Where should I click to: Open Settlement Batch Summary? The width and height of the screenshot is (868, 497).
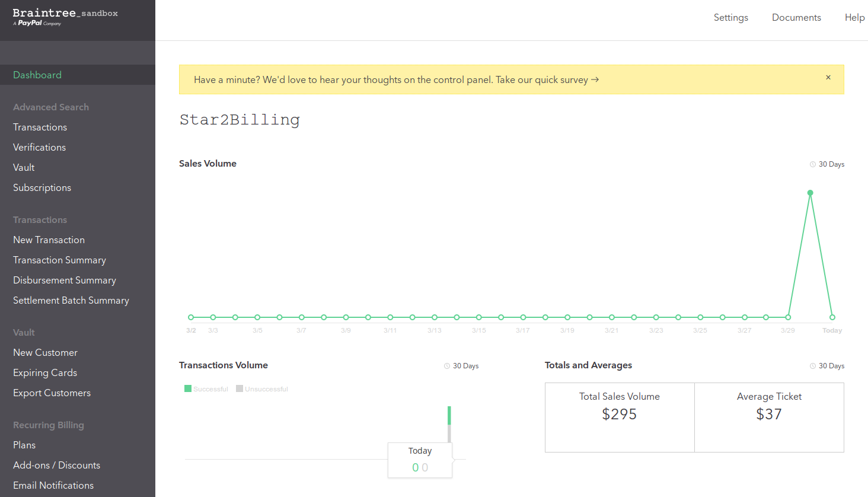(x=71, y=300)
